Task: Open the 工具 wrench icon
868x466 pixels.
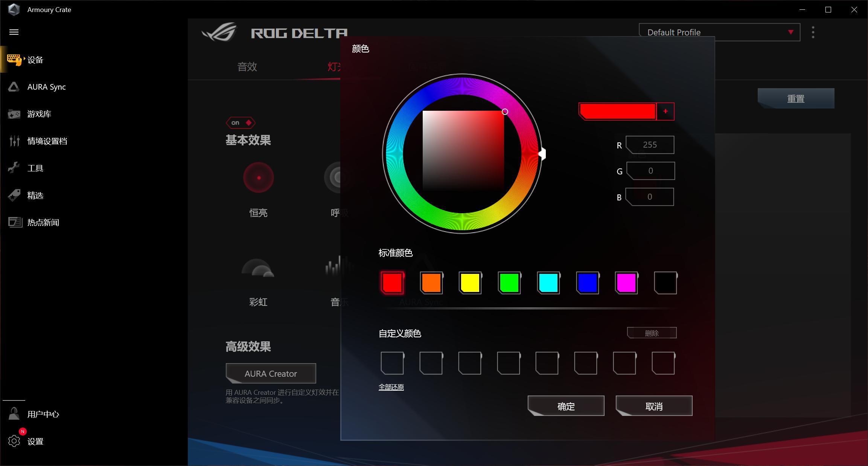Action: point(14,168)
